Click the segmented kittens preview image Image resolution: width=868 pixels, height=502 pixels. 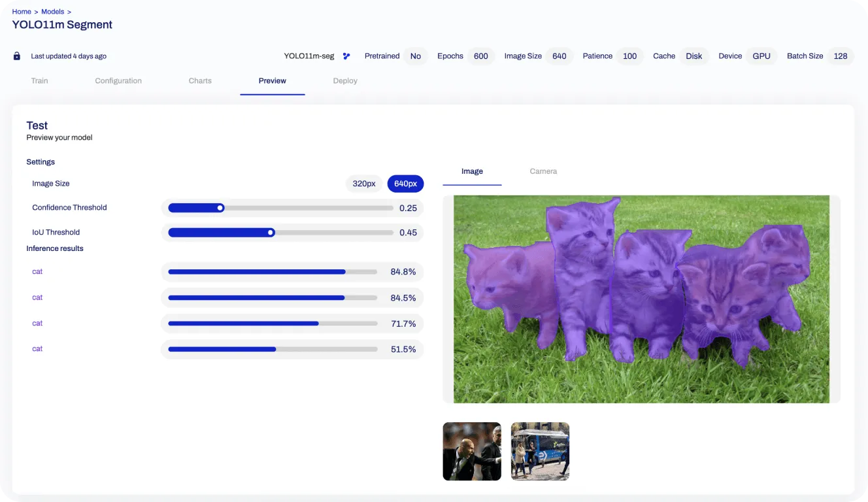[641, 299]
